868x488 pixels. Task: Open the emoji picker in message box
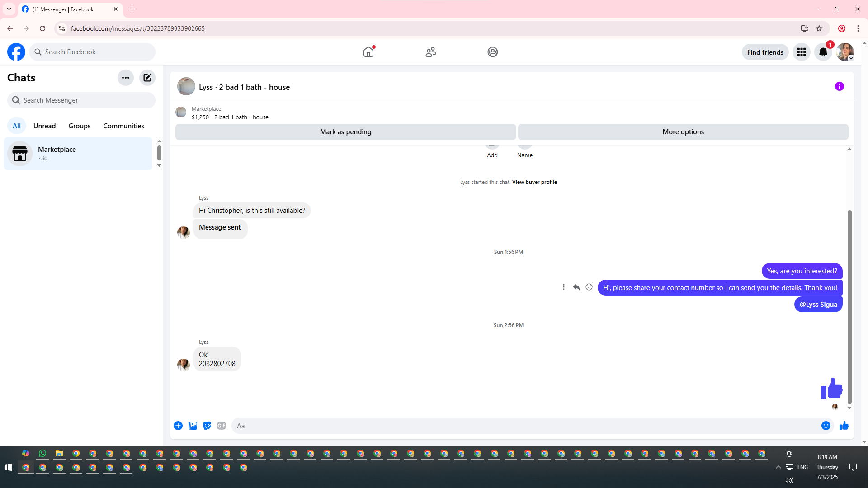[x=826, y=426]
